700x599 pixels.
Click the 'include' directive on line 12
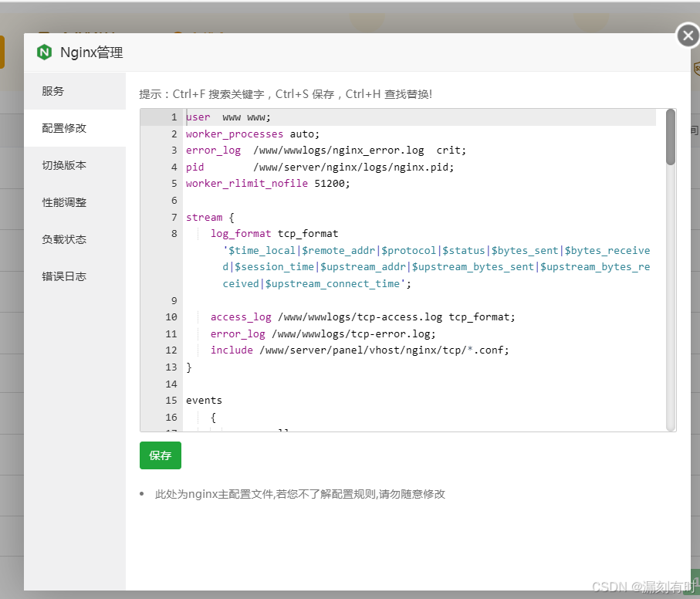point(232,350)
